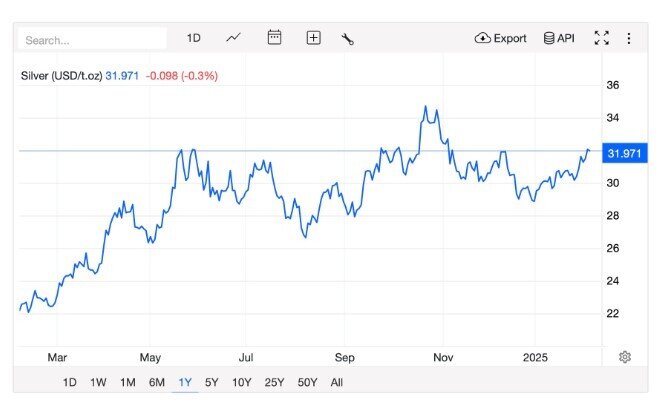This screenshot has width=660, height=404.
Task: Open the three-dot more options menu
Action: (x=628, y=38)
